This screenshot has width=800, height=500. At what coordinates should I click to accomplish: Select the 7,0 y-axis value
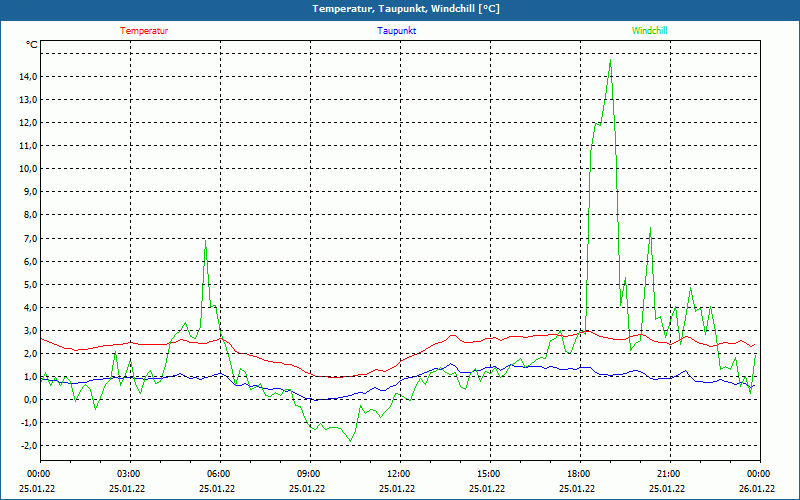[30, 238]
